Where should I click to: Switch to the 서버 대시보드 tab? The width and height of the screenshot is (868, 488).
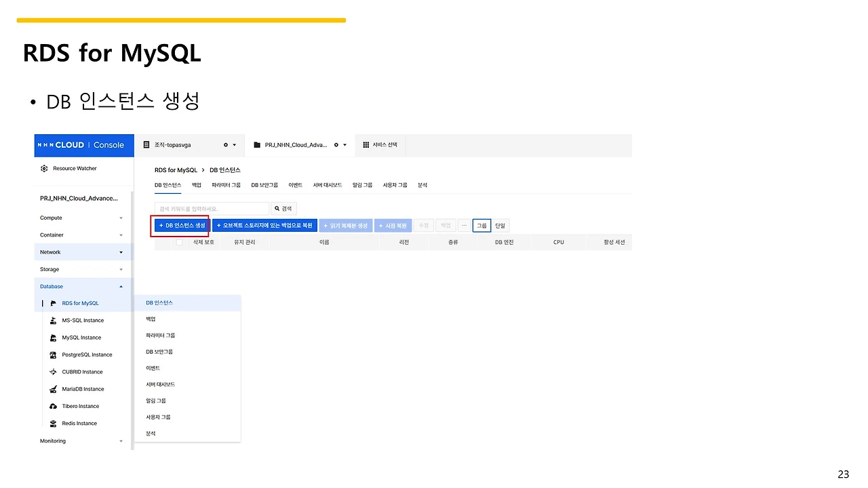coord(328,185)
